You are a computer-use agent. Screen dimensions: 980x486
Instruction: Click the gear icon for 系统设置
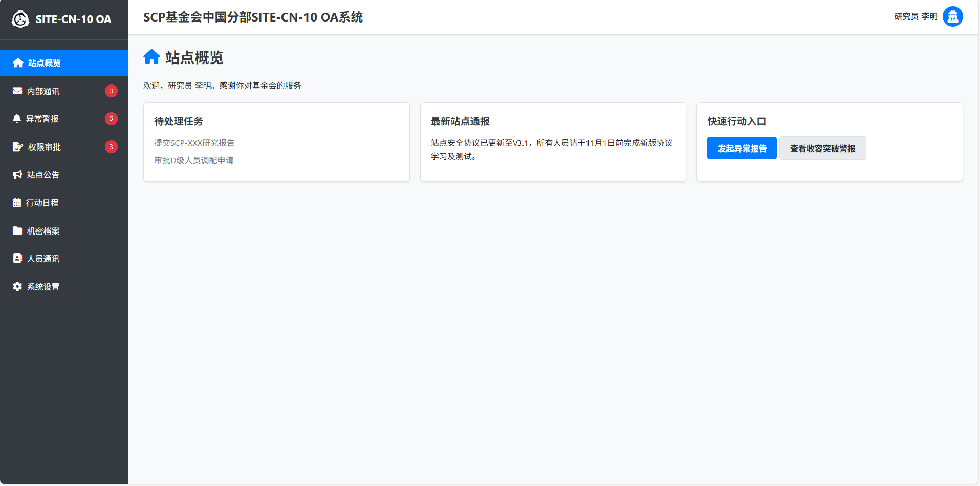(17, 287)
